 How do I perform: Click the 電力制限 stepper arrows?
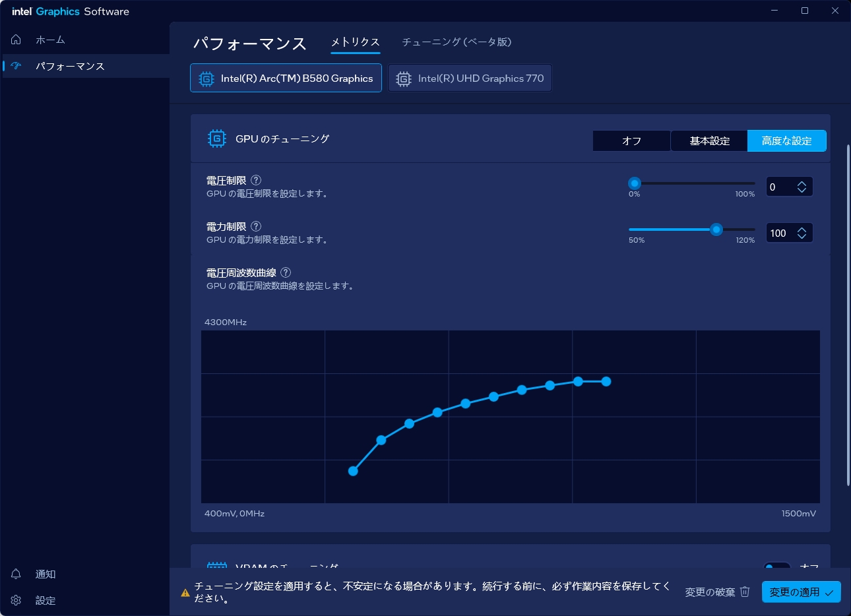click(x=802, y=233)
